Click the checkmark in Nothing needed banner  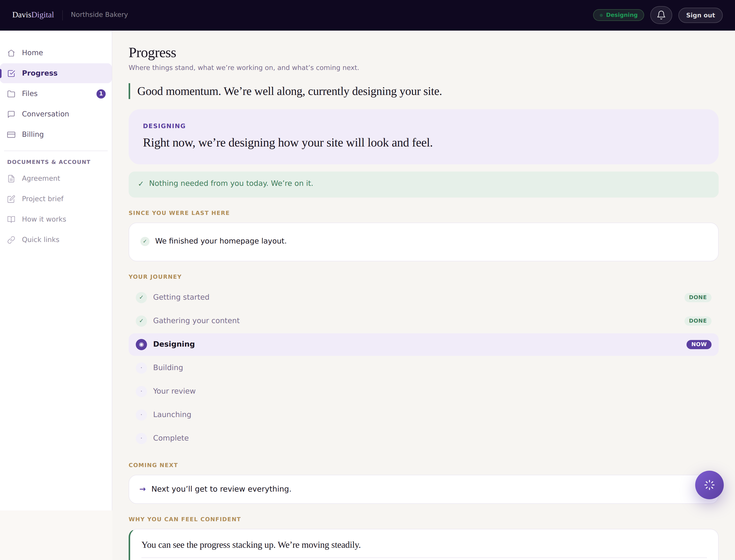point(141,184)
